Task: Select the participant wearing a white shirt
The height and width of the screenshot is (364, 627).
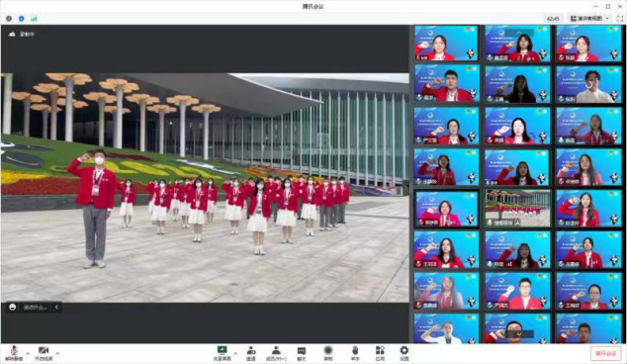Action: pos(588,84)
